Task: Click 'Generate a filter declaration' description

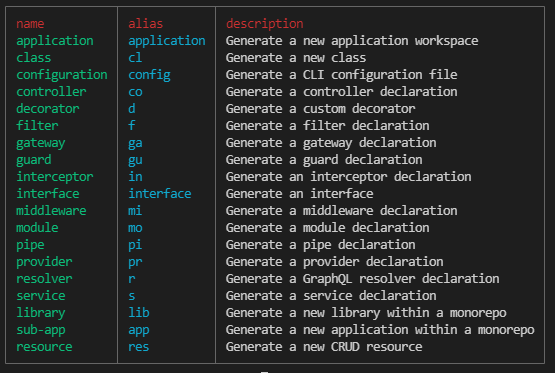Action: point(327,126)
